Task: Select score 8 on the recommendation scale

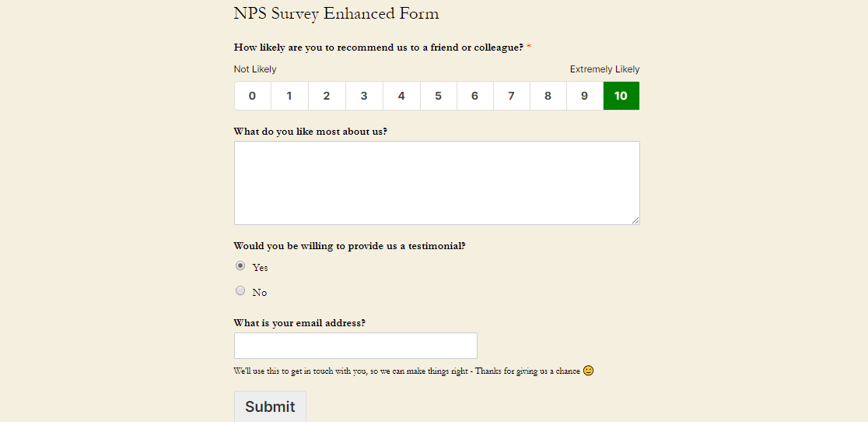Action: click(548, 96)
